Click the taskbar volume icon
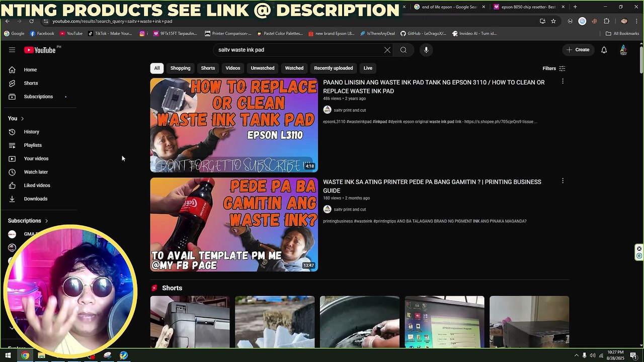 [592, 355]
